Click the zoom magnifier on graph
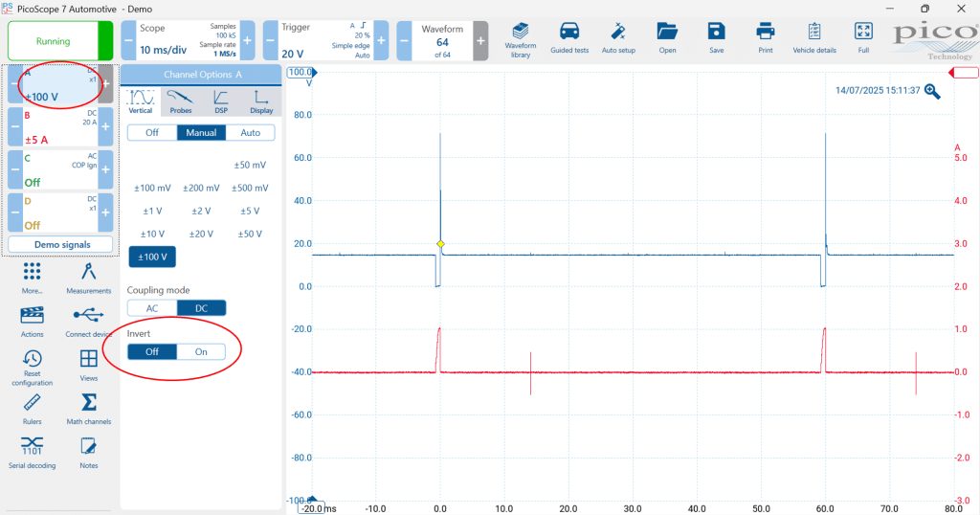The image size is (980, 515). pyautogui.click(x=932, y=91)
